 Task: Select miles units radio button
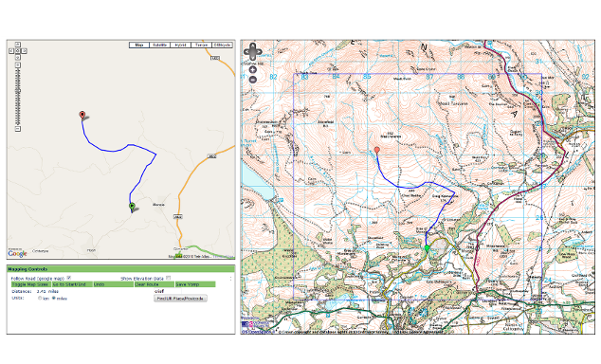pyautogui.click(x=54, y=298)
